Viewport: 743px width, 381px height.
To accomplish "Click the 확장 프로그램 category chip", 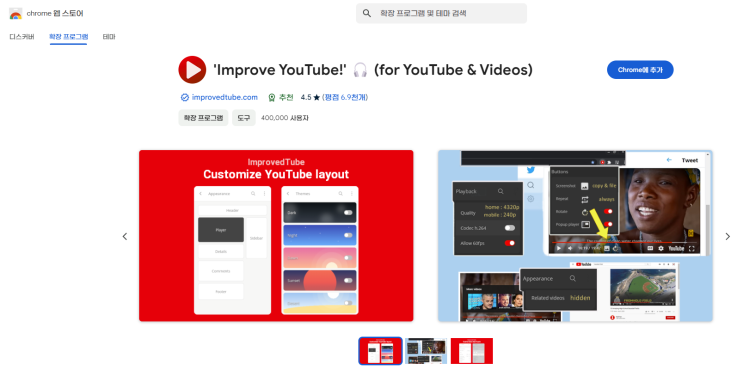I will coord(203,118).
